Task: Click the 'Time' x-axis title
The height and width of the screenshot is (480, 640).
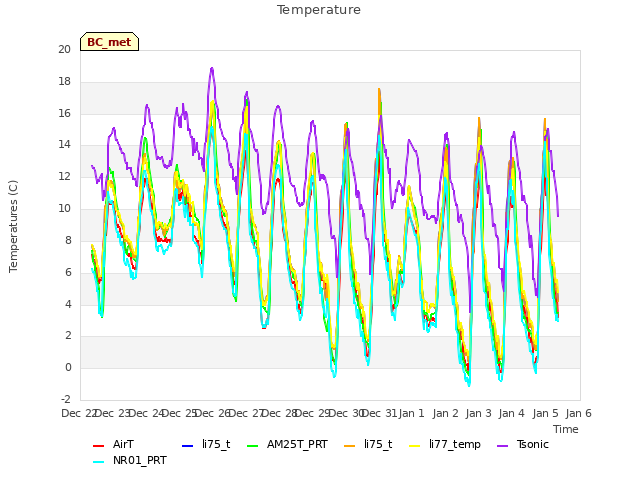Action: click(x=566, y=429)
